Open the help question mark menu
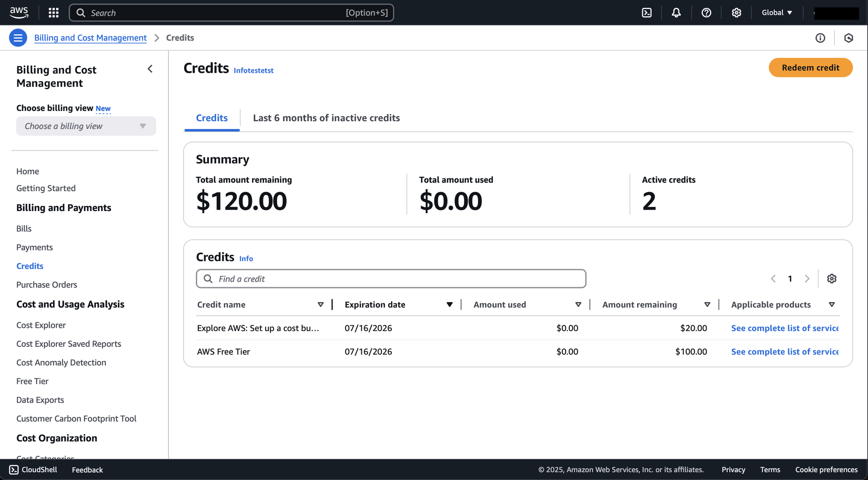Screen dimensions: 868x480 click(x=706, y=13)
